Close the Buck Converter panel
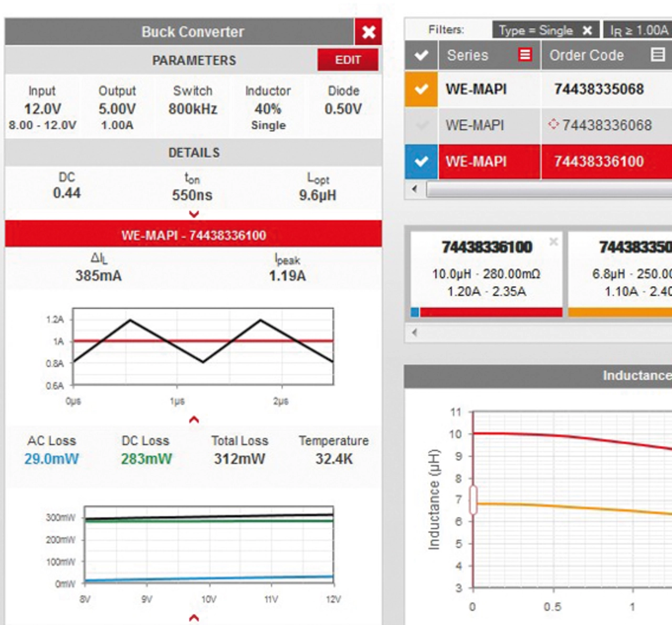Viewport: 672px width, 625px height. coord(369,32)
